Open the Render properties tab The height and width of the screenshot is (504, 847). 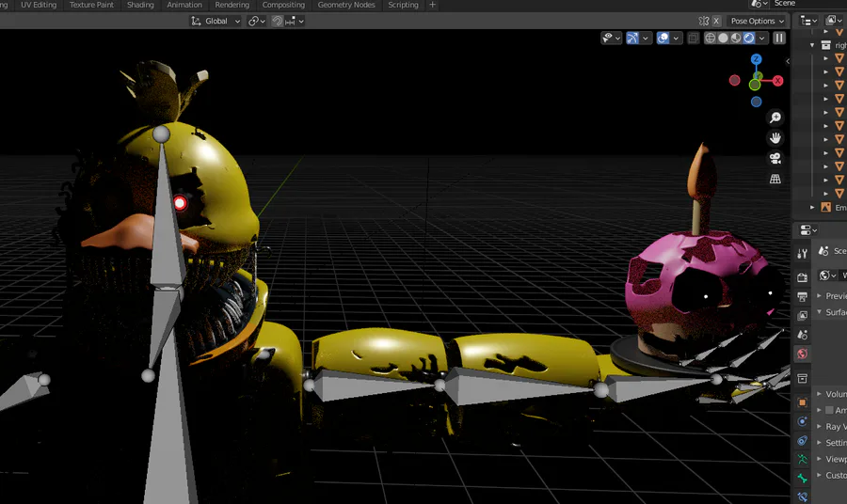click(802, 277)
